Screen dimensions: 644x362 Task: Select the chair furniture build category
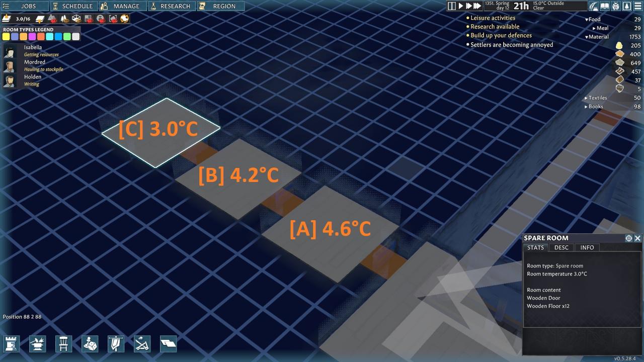pos(64,344)
